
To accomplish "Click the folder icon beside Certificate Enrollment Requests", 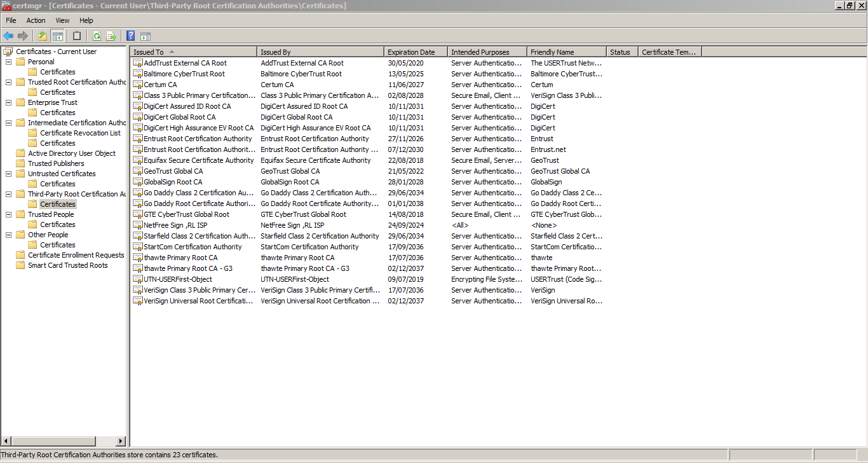I will (x=20, y=255).
